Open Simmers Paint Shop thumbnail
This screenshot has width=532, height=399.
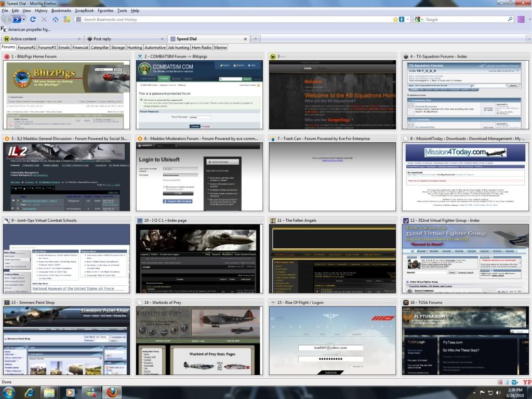coord(66,341)
